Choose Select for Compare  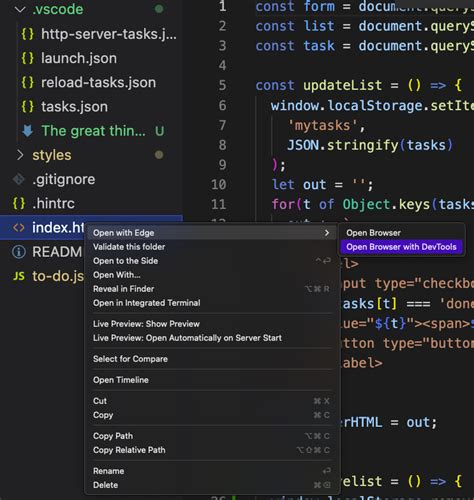212,359
